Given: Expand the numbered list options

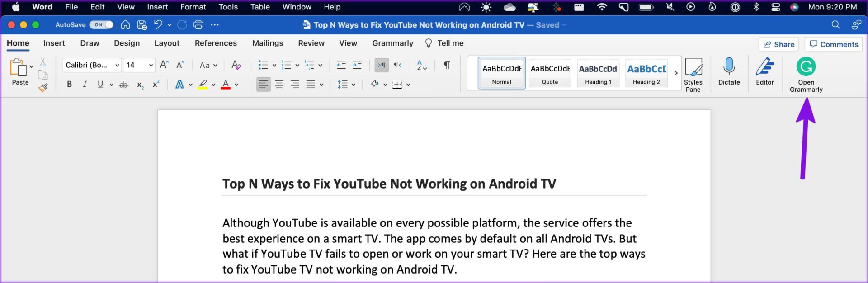Looking at the screenshot, I should [x=297, y=66].
